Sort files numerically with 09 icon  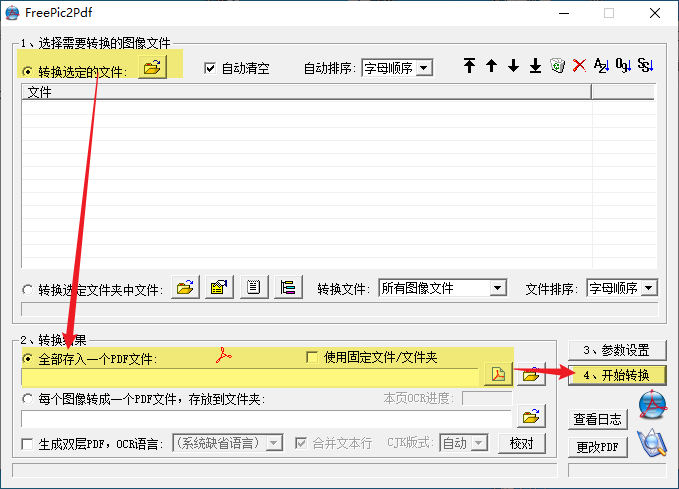(624, 66)
